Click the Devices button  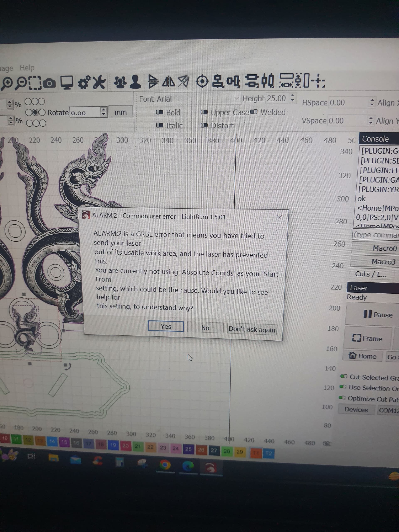click(x=356, y=409)
